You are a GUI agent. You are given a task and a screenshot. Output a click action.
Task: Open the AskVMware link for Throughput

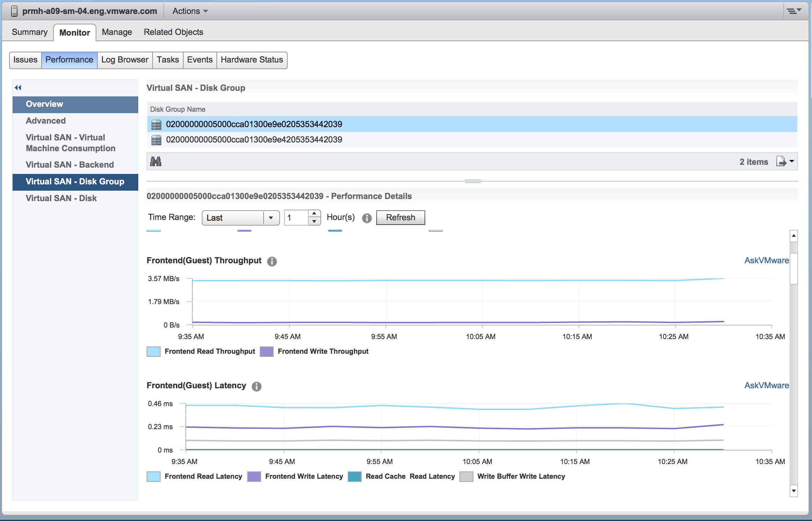click(x=766, y=260)
